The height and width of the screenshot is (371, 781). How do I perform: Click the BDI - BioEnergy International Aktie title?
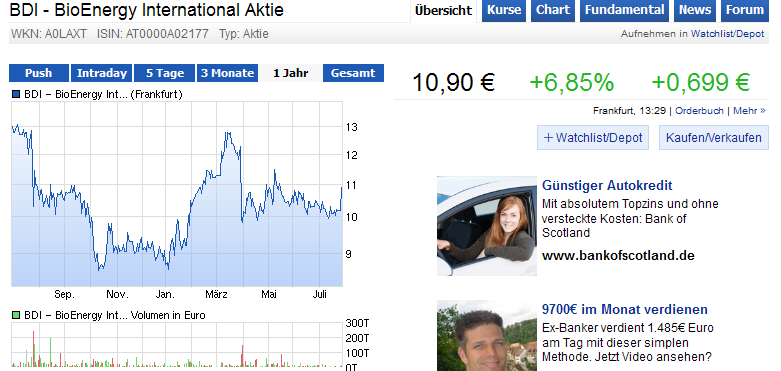tap(146, 9)
